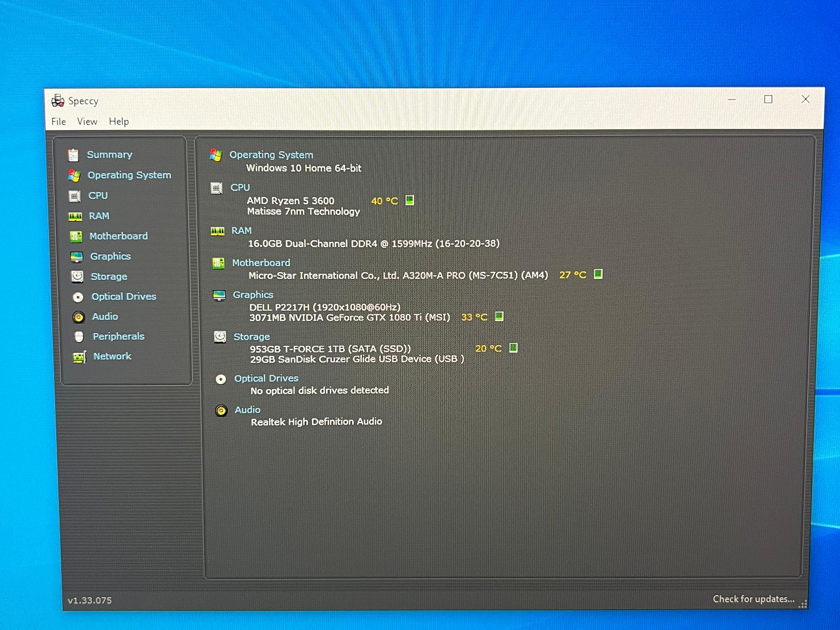Click the Storage heading link in main panel
The image size is (840, 630).
point(251,337)
